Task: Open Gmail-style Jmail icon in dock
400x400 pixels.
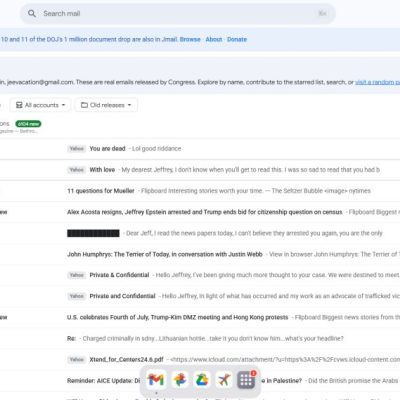Action: 156,380
